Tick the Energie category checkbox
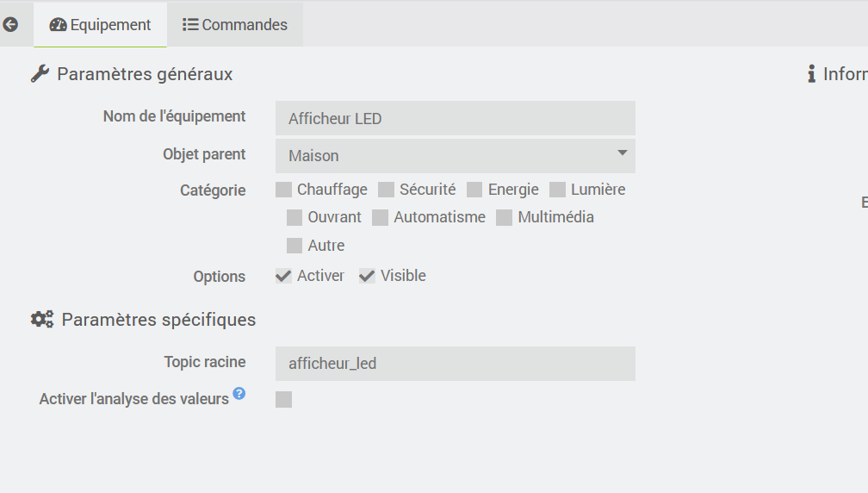This screenshot has height=493, width=868. 474,190
